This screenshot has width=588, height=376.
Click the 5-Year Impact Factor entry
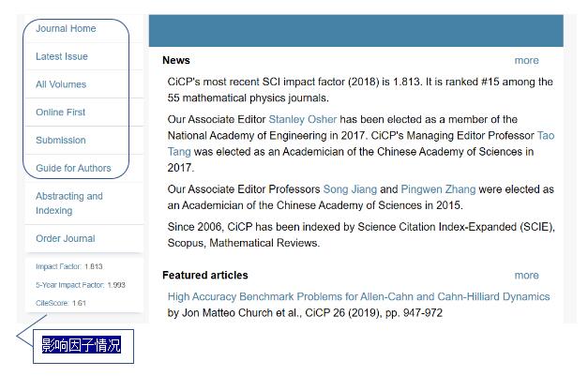point(81,285)
